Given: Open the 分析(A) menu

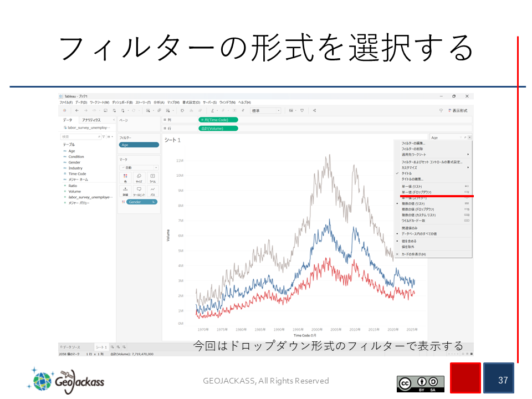Looking at the screenshot, I should pos(160,103).
